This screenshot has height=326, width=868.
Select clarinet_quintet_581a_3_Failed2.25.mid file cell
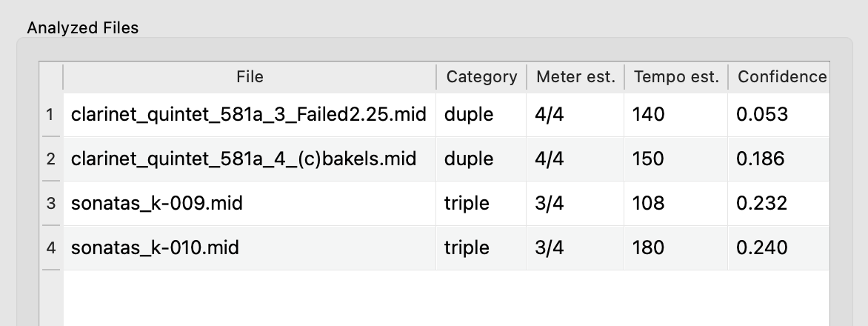pyautogui.click(x=249, y=115)
